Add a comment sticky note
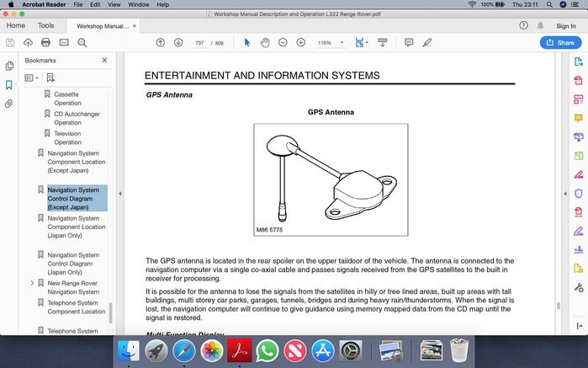Image resolution: width=588 pixels, height=368 pixels. coord(409,42)
